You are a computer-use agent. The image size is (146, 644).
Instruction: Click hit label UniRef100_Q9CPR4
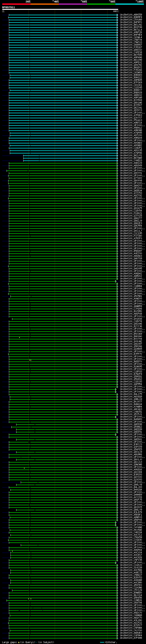click(x=131, y=226)
